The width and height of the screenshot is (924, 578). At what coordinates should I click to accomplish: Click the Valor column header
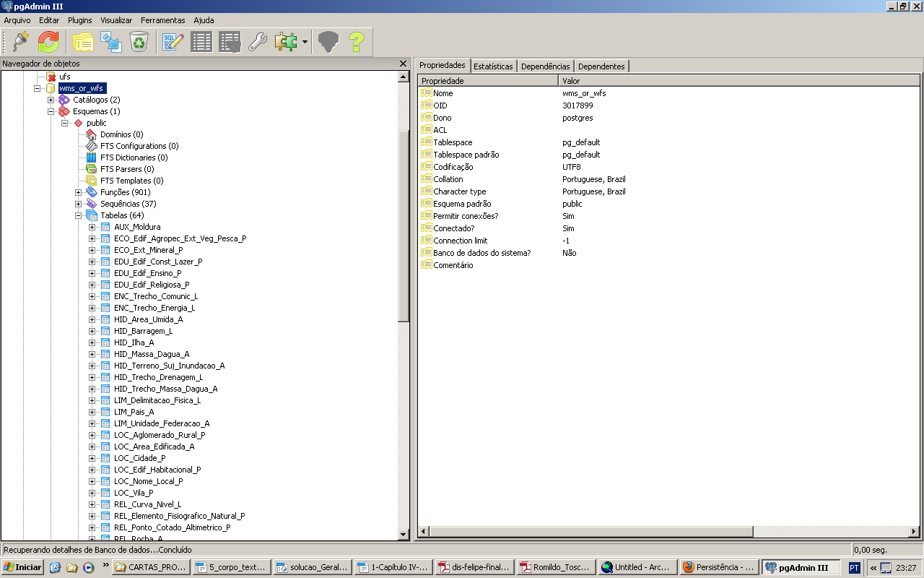point(739,81)
